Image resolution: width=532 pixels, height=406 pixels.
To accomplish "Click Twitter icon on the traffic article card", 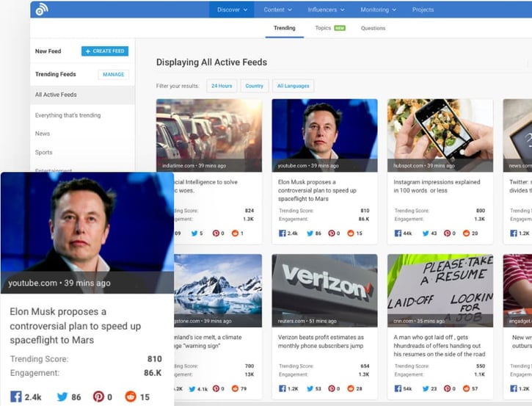I will (194, 233).
